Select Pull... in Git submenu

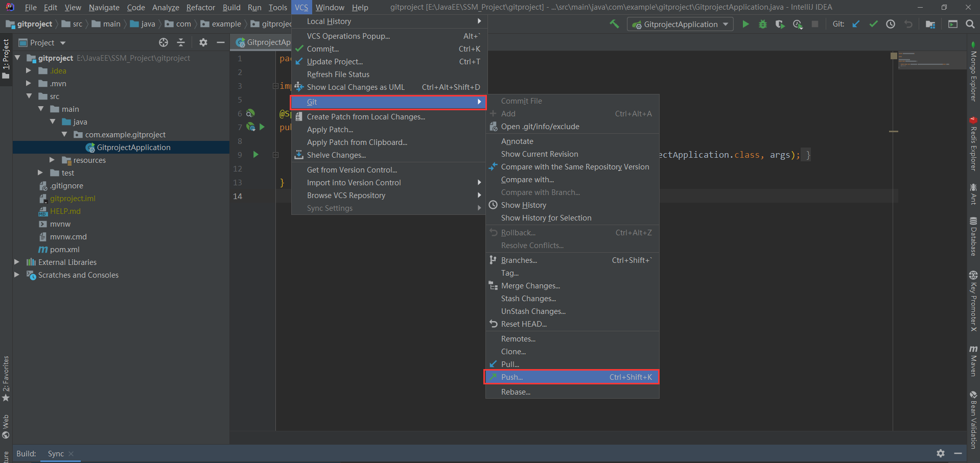click(x=572, y=364)
